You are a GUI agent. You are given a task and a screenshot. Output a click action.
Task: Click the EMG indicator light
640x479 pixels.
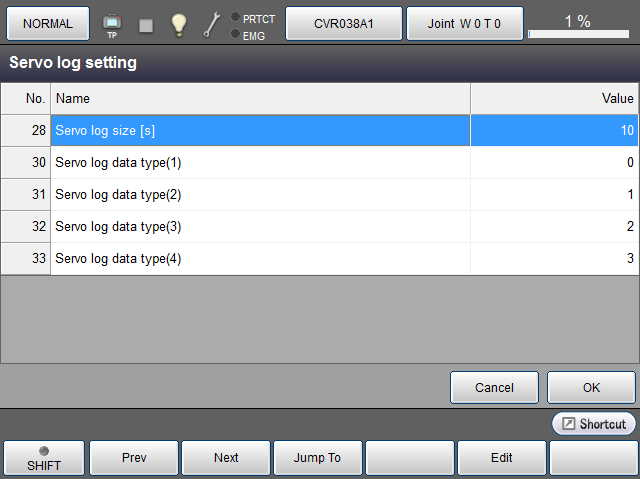[236, 35]
